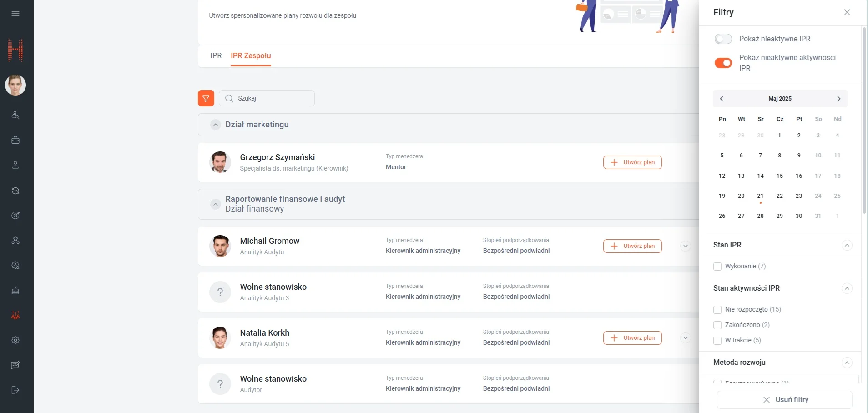
Task: Switch to the IPR tab
Action: tap(216, 55)
